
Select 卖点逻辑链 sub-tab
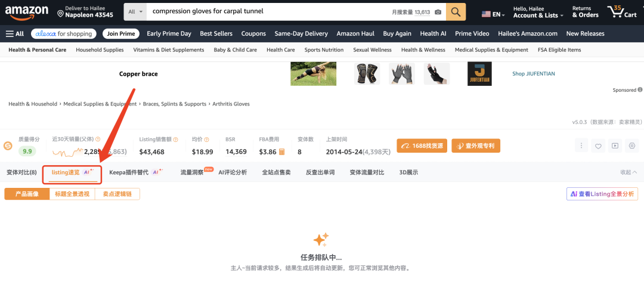coord(117,194)
